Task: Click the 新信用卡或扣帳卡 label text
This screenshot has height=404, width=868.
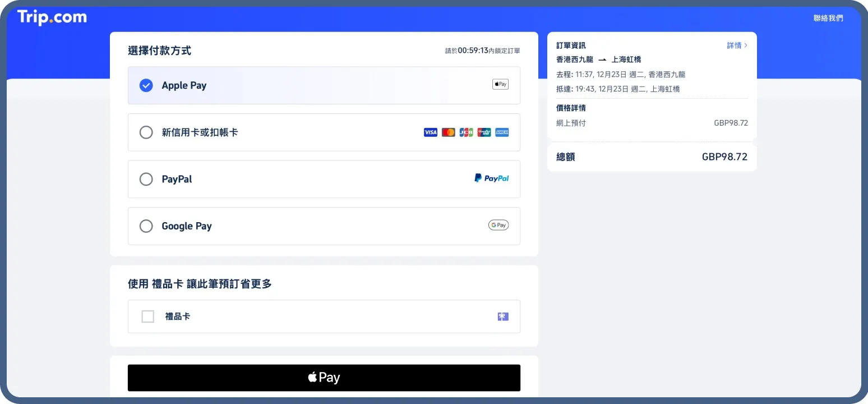Action: pos(200,132)
